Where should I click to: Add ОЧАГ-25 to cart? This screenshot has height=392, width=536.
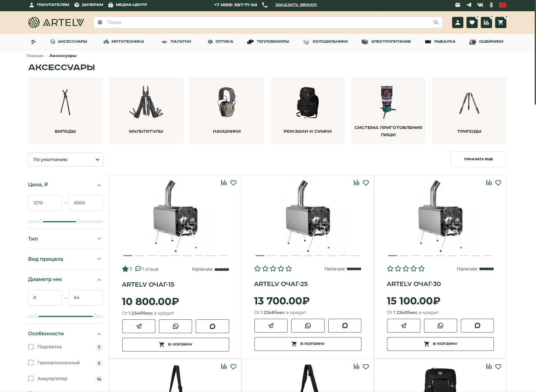pyautogui.click(x=308, y=344)
